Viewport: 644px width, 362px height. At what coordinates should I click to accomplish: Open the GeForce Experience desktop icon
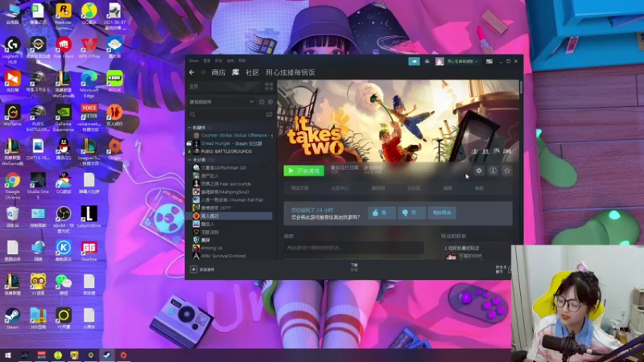(64, 117)
